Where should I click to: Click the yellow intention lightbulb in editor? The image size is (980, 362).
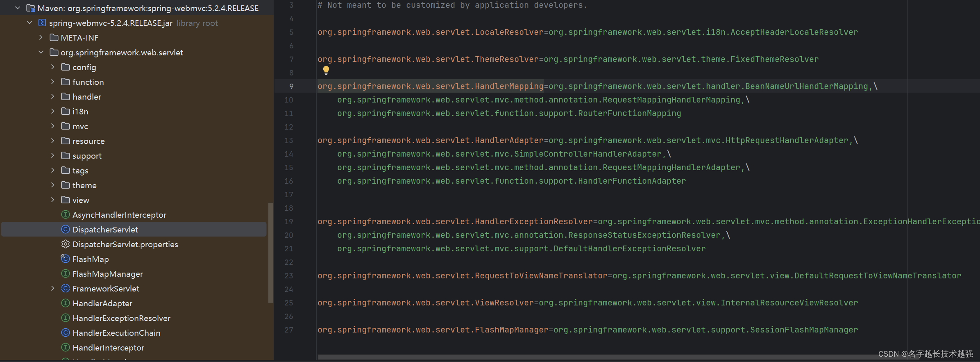(326, 71)
